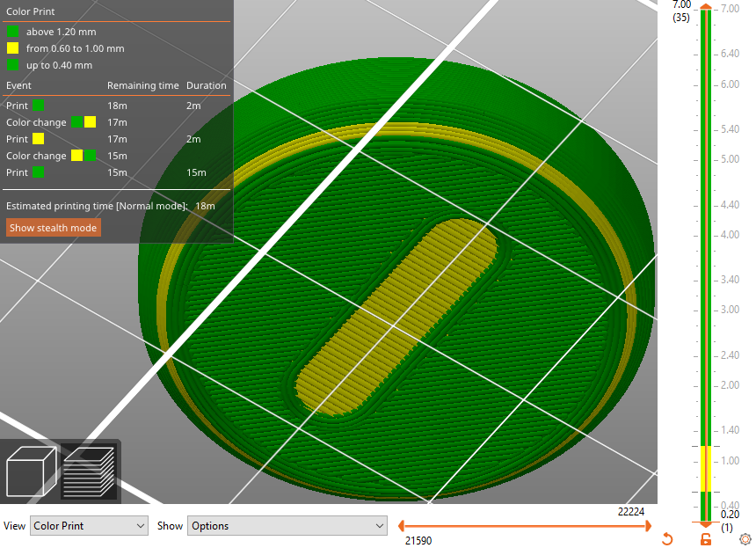Click the '21590' move slider value
The width and height of the screenshot is (756, 548).
coord(418,541)
